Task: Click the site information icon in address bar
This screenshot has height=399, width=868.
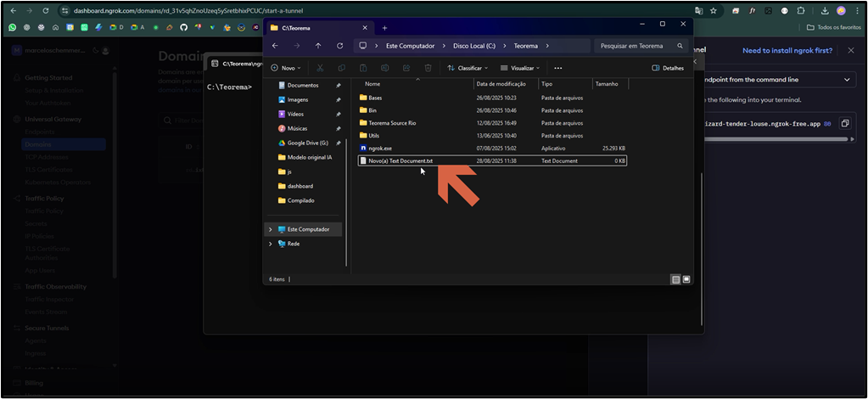Action: click(64, 10)
